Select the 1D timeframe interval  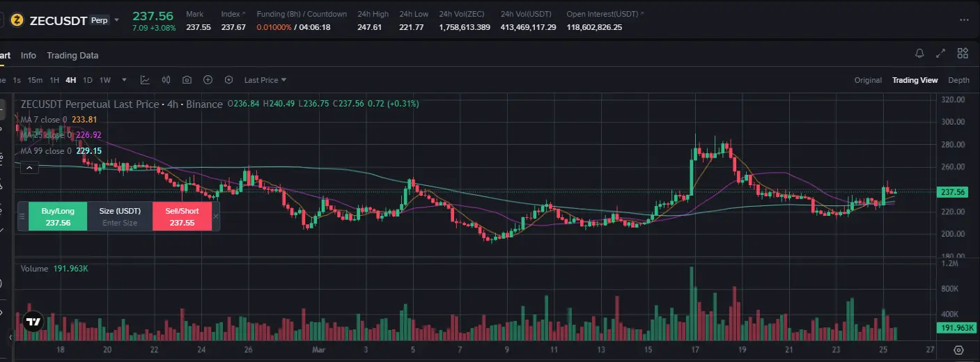pyautogui.click(x=88, y=80)
